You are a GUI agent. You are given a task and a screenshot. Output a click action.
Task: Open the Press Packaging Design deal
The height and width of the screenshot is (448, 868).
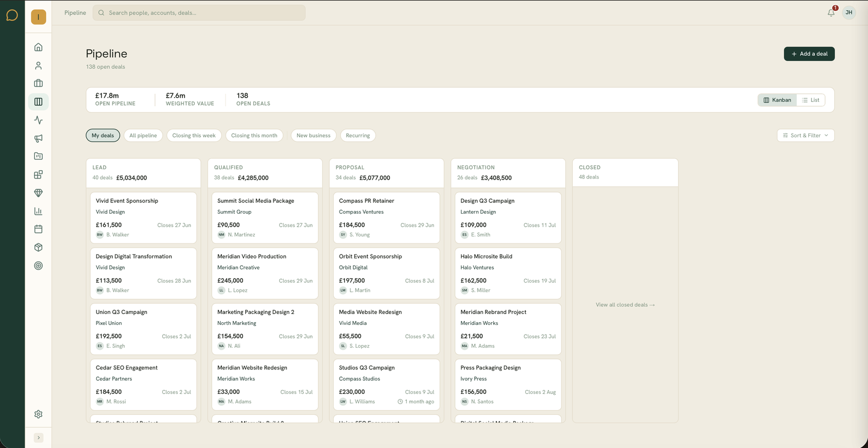click(508, 385)
